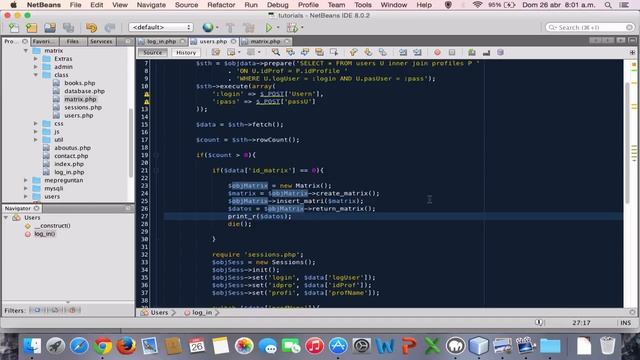Open the globe browser dropdown arrow
This screenshot has height=360, width=640.
coord(217,28)
